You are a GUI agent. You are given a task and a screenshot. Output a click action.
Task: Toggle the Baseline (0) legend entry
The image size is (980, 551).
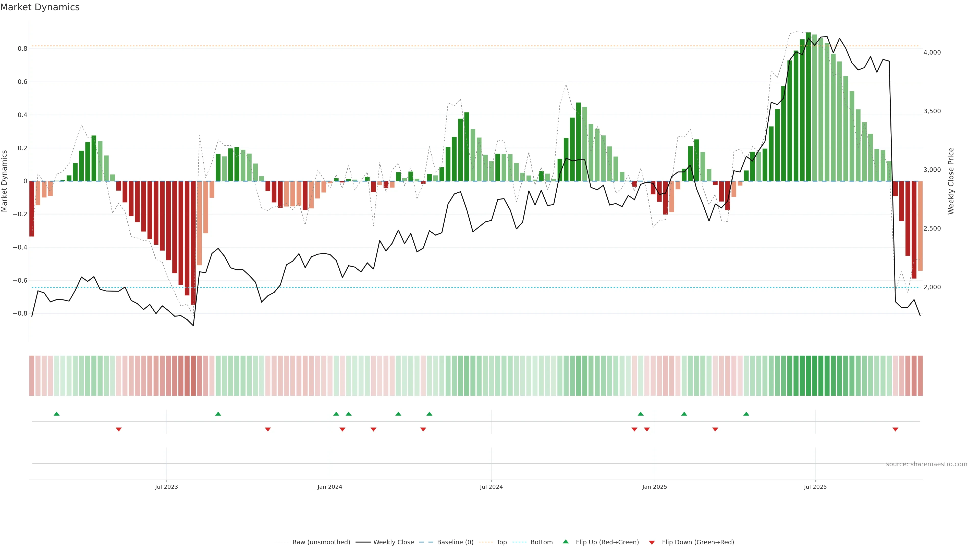(x=455, y=542)
